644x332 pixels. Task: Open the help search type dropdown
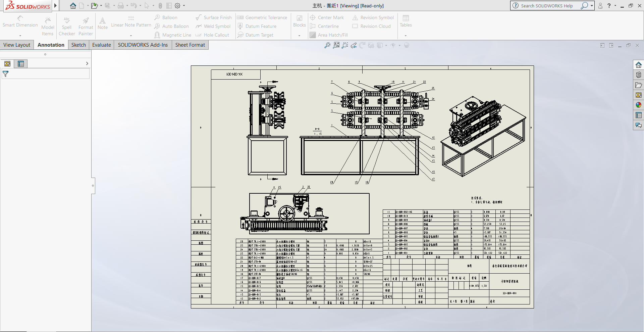(592, 6)
